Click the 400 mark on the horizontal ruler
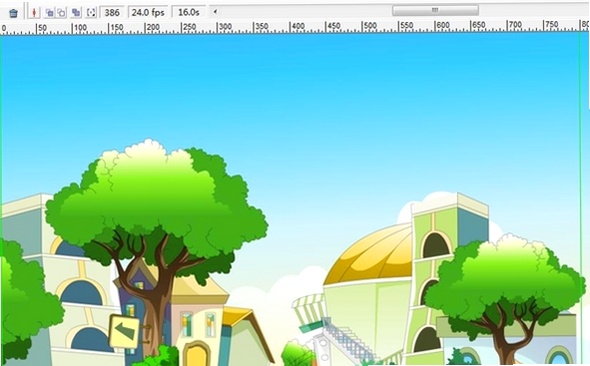Screen dimensions: 590x366 tap(298, 26)
